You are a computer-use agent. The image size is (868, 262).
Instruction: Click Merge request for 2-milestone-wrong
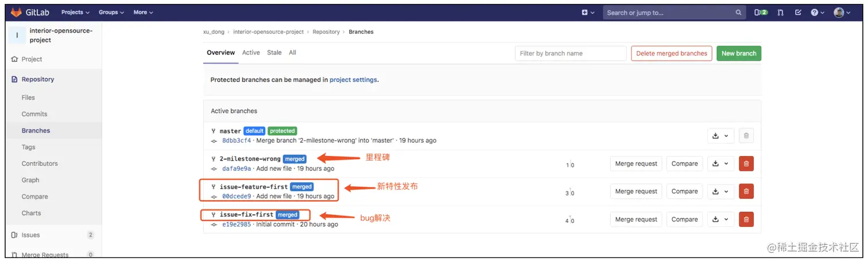tap(636, 163)
